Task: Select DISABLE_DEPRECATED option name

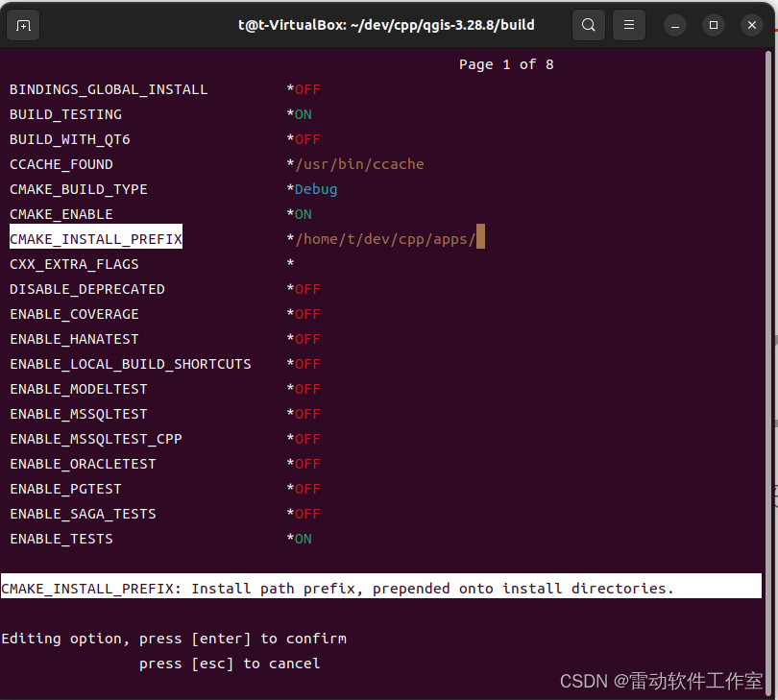Action: (87, 289)
